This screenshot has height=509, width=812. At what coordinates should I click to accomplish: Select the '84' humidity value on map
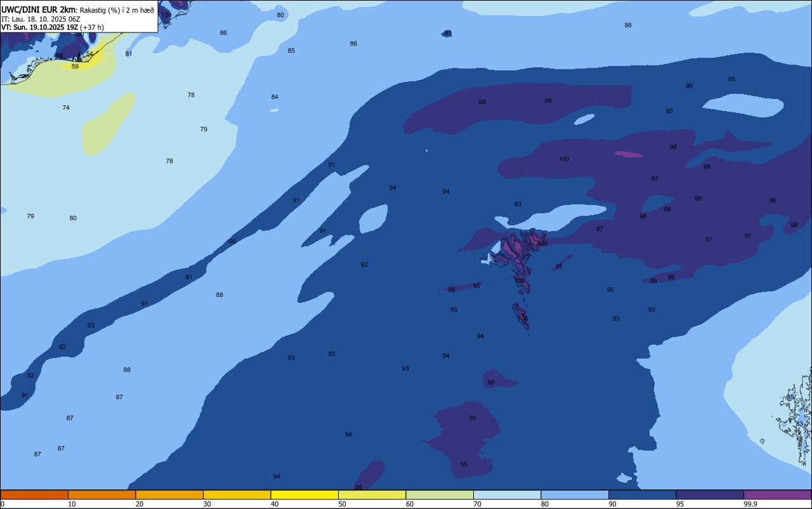[275, 97]
